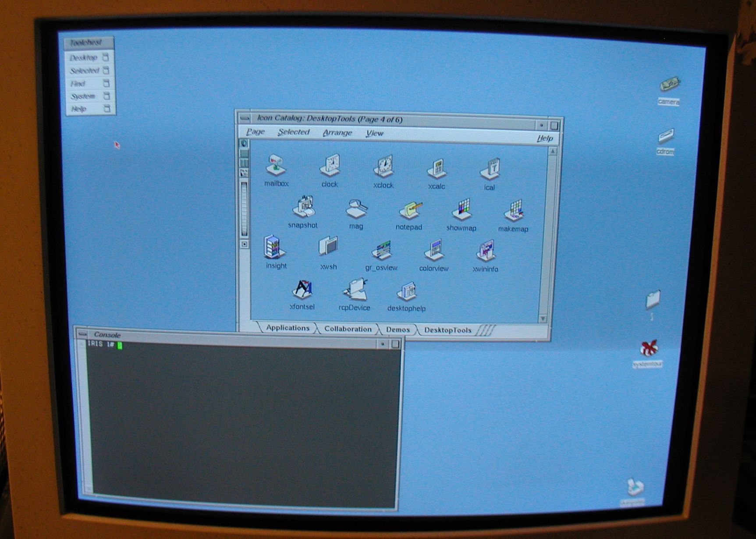This screenshot has height=539, width=756.
Task: Show more tabs beside DesktopTools
Action: point(486,331)
